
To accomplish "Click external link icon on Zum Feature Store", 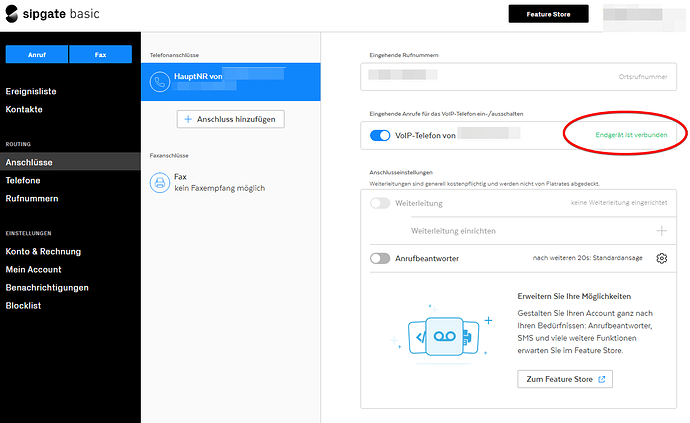I will click(602, 379).
